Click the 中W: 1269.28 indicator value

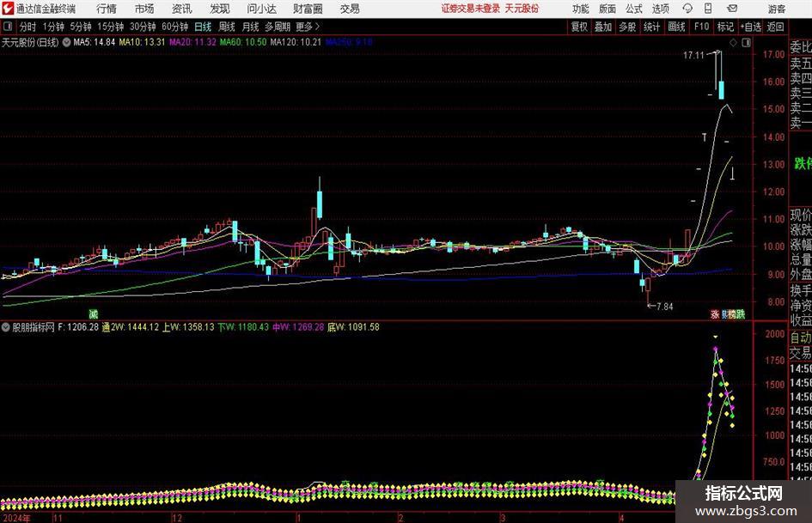(x=298, y=327)
